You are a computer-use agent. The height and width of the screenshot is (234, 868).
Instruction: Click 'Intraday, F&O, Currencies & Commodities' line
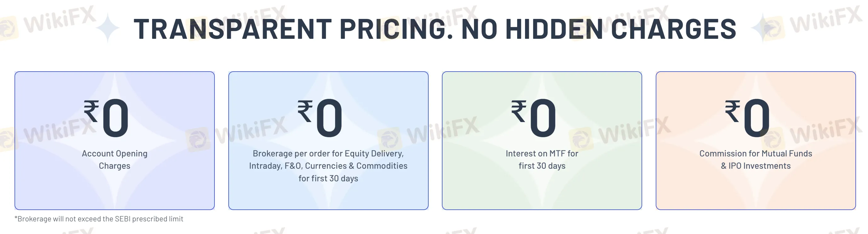[x=328, y=166]
